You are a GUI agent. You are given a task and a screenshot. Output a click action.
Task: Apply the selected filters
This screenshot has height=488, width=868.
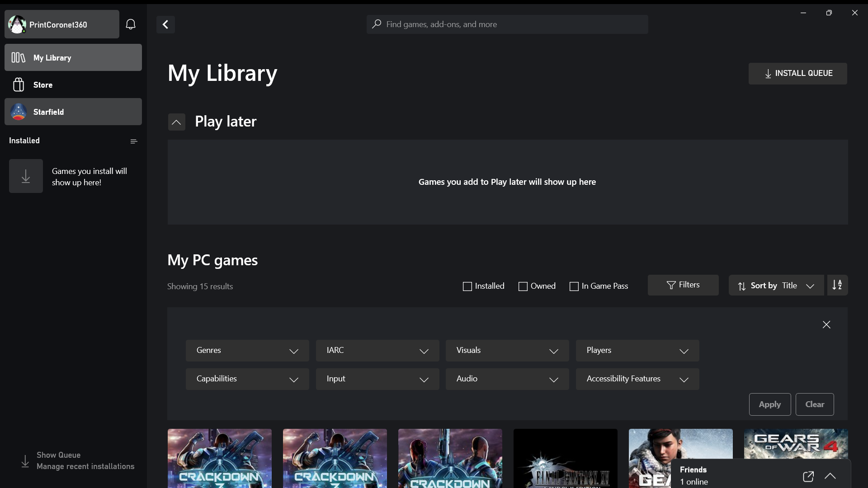770,404
